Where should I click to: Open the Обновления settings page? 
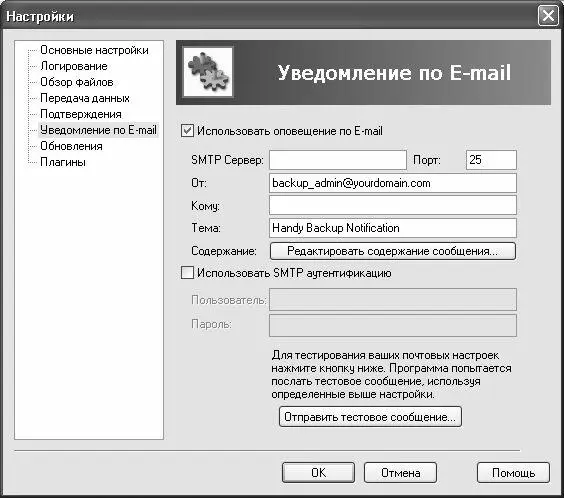[x=71, y=146]
